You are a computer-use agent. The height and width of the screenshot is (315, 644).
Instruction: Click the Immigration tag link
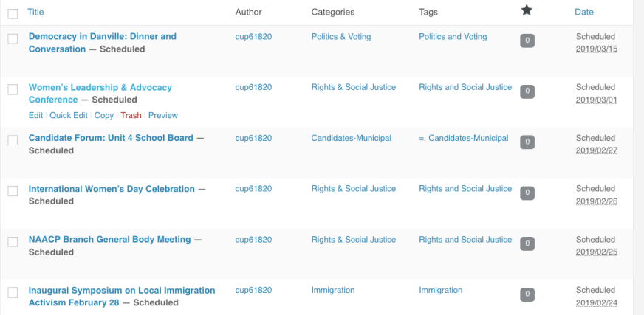click(440, 290)
